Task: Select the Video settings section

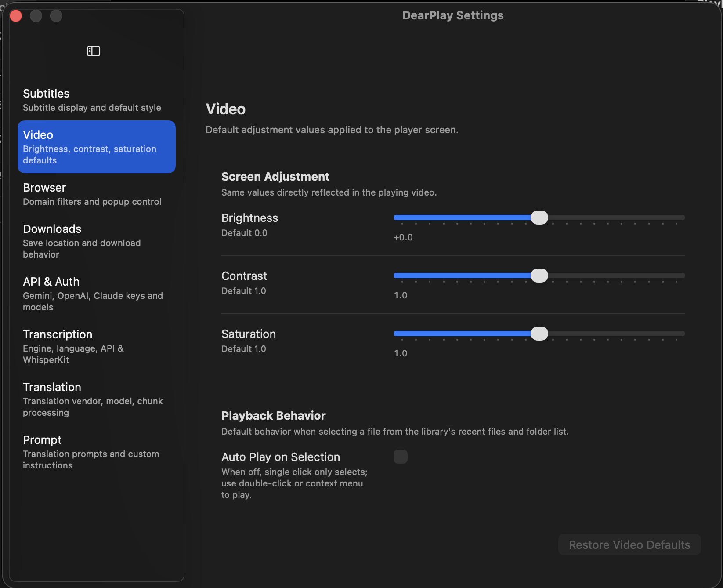Action: pos(97,147)
